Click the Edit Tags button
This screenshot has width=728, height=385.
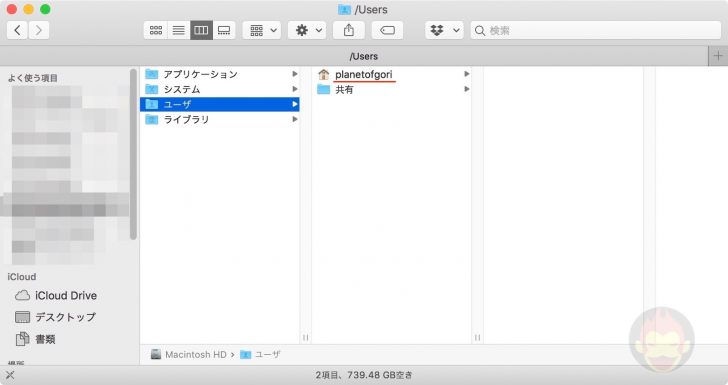click(x=387, y=30)
